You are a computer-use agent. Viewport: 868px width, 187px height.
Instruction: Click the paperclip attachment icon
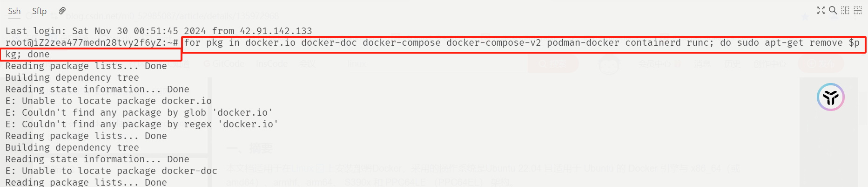click(x=62, y=11)
